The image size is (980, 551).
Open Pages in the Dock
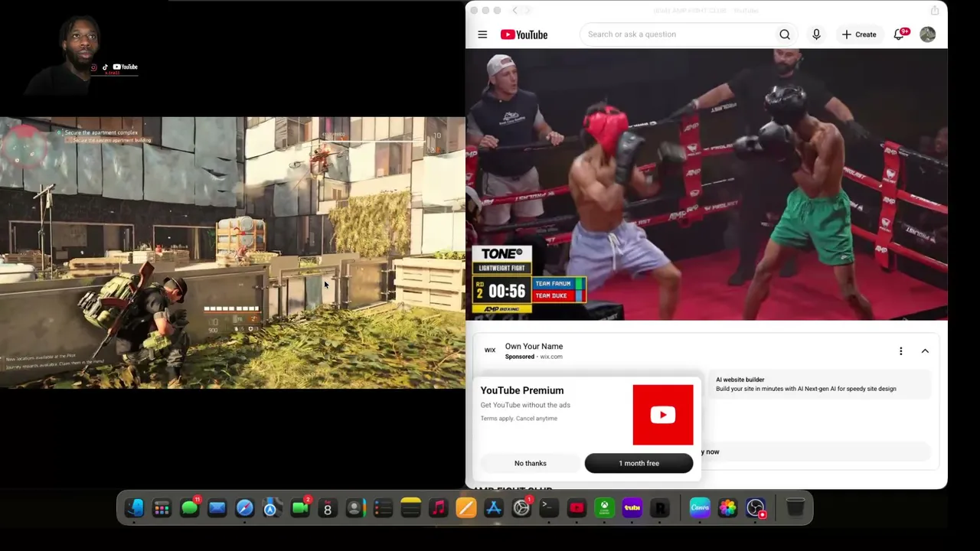tap(465, 507)
